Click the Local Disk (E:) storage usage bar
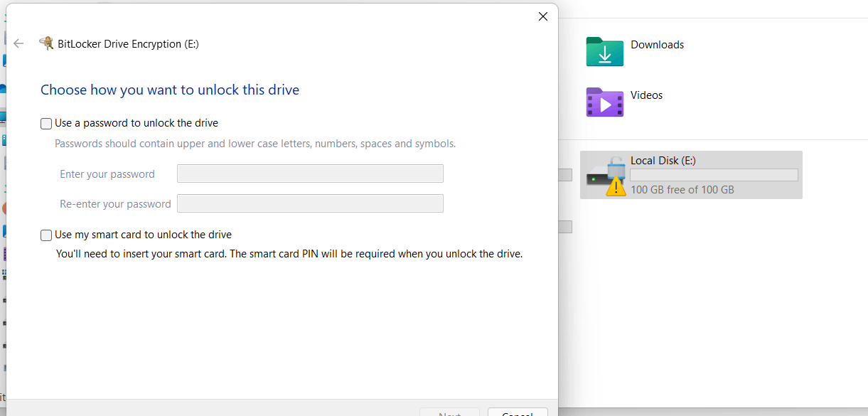 [714, 175]
